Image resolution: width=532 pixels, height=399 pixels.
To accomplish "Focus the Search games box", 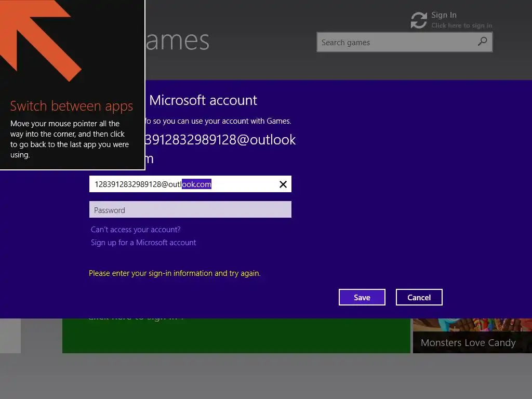I will (x=404, y=42).
